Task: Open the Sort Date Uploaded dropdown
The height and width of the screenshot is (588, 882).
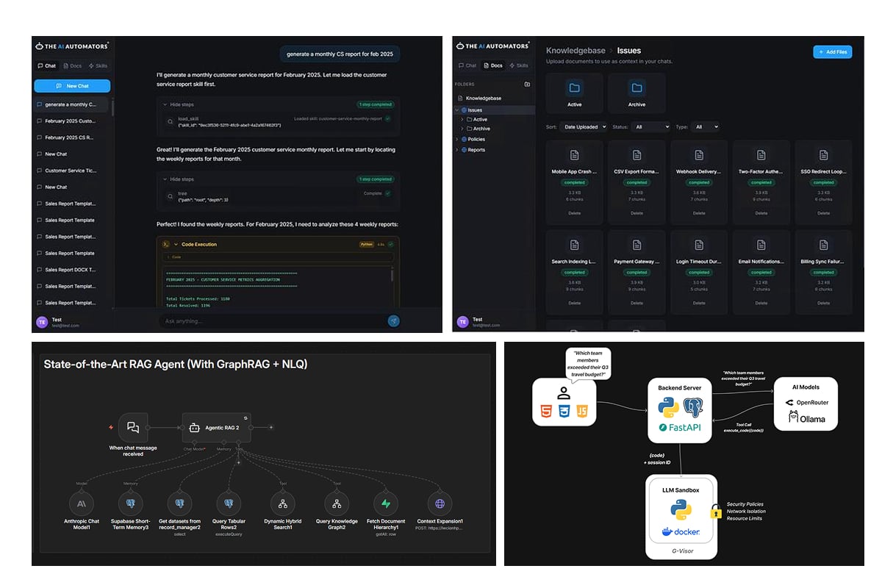Action: point(583,127)
